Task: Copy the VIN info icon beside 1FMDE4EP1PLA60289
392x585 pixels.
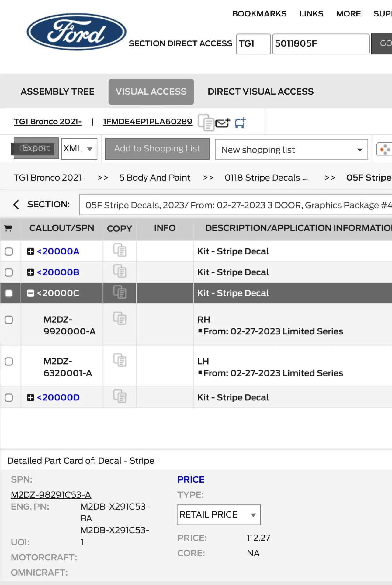Action: coord(206,122)
